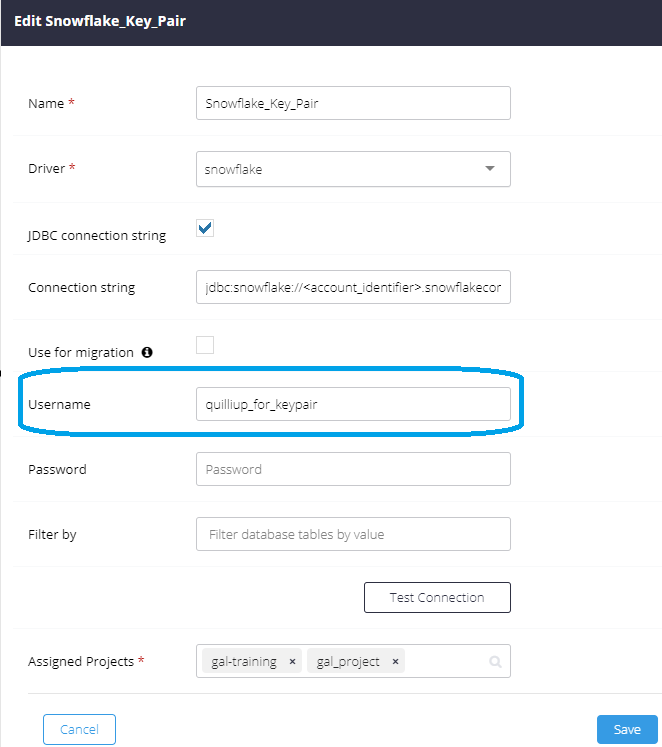Viewport: 662px width, 747px height.
Task: Cancel editing the connection
Action: pyautogui.click(x=80, y=729)
